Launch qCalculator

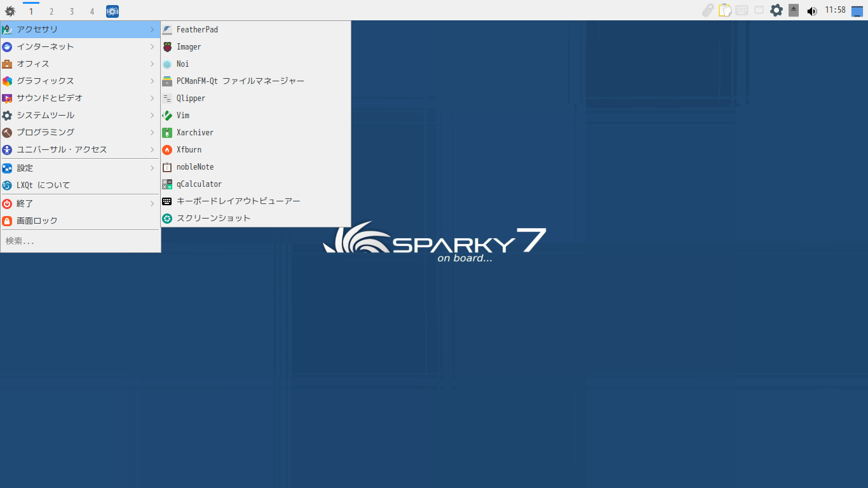pos(256,184)
